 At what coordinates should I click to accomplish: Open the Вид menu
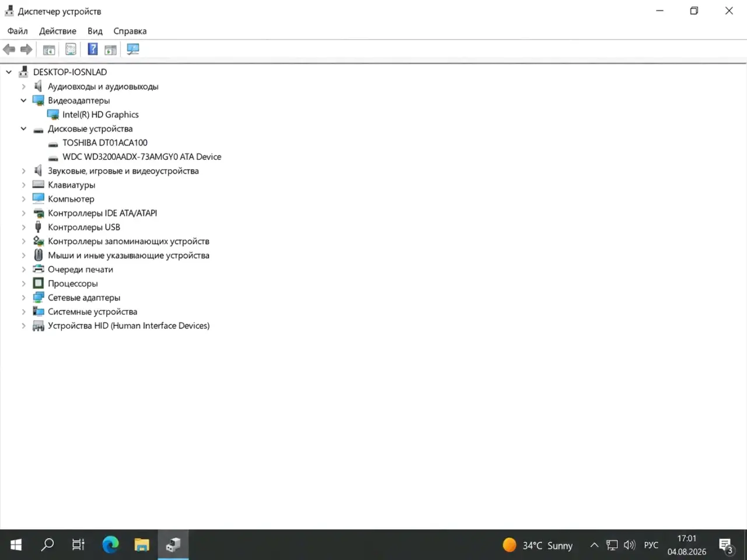point(95,31)
